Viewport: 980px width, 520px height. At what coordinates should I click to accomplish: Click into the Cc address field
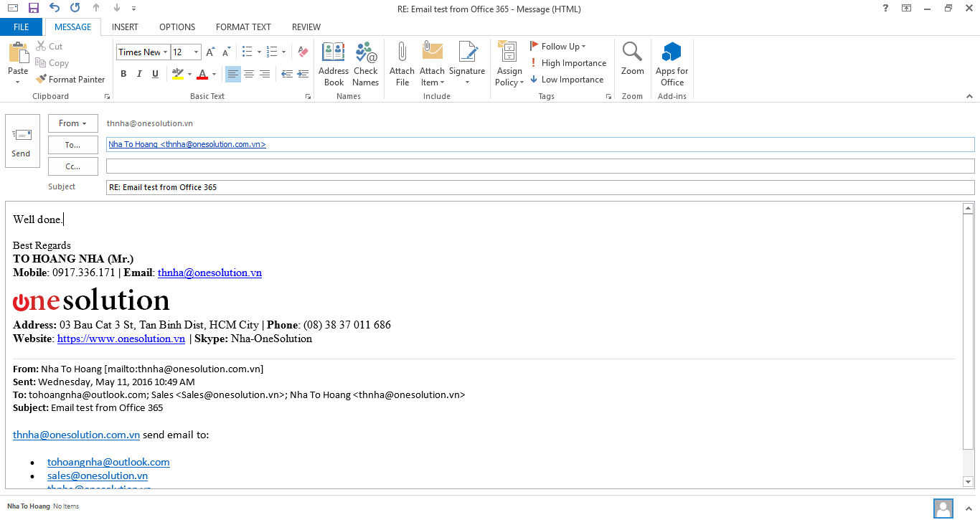tap(540, 166)
